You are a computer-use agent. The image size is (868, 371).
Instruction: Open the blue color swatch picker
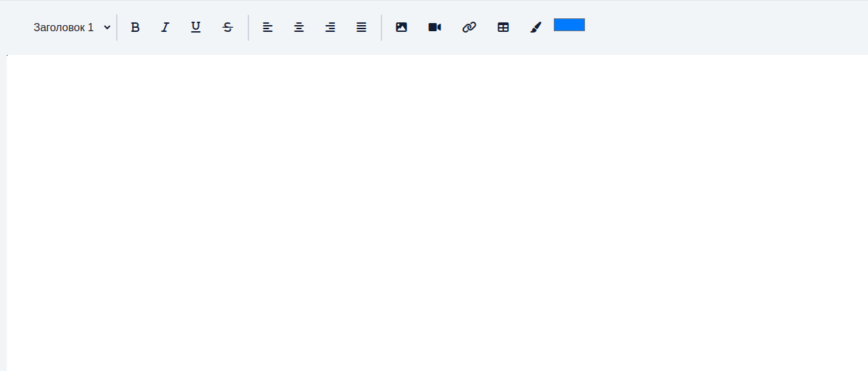(569, 24)
